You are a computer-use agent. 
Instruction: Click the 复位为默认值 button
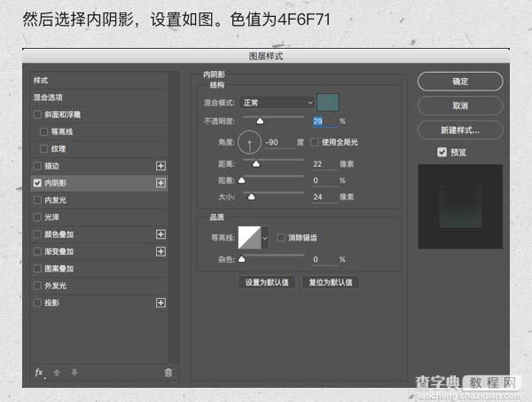pos(331,282)
